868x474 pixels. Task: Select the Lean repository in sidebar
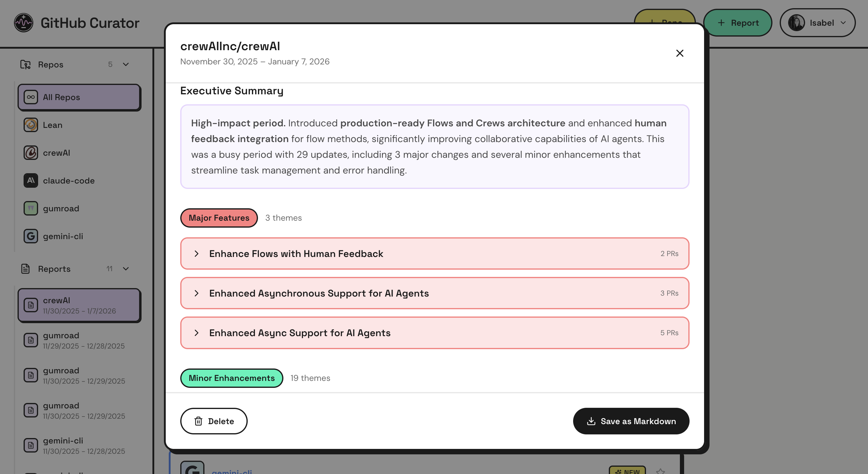(52, 125)
